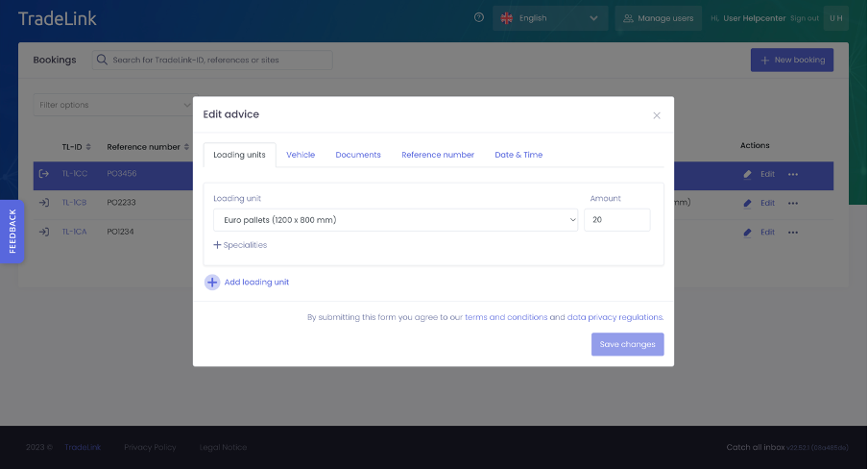The height and width of the screenshot is (469, 868).
Task: Click the plus icon for Add loading unit
Action: (x=212, y=282)
